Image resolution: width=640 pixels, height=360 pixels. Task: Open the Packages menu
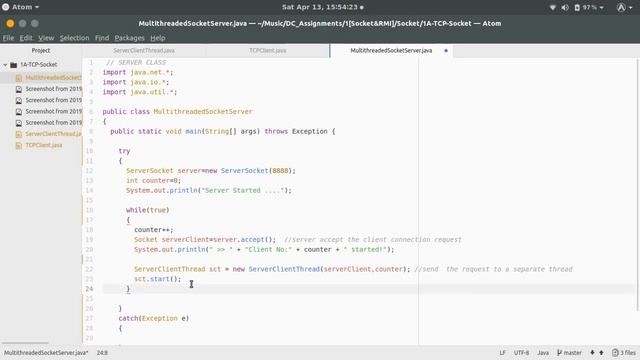tap(129, 38)
